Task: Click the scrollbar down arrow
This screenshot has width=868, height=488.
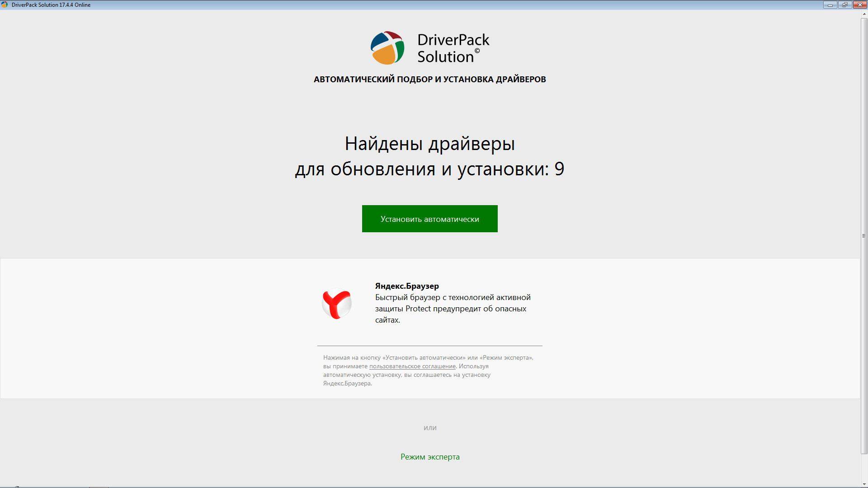Action: tap(864, 484)
